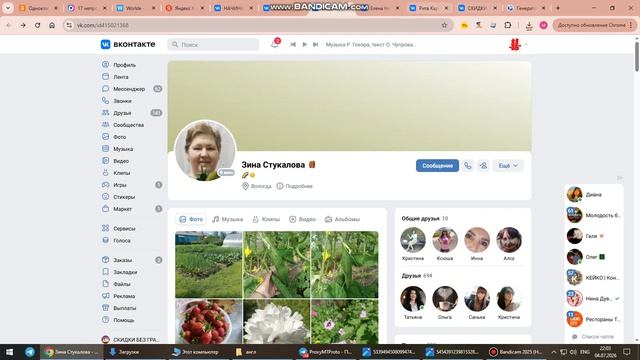Select the Видео tab

tap(302, 219)
